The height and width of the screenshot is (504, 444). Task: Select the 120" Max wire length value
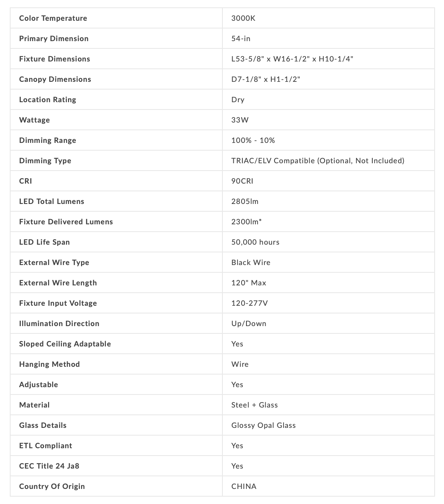(248, 283)
